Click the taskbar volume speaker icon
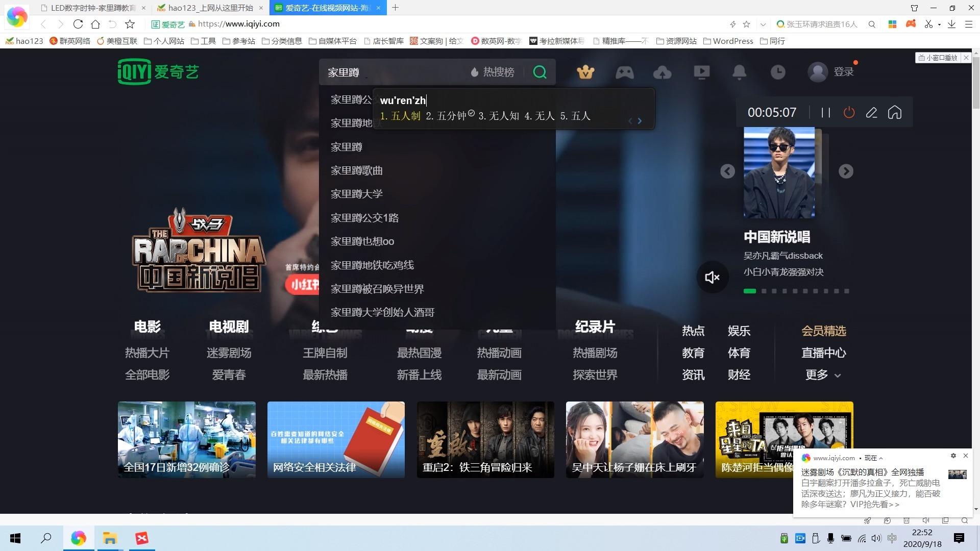 (877, 538)
